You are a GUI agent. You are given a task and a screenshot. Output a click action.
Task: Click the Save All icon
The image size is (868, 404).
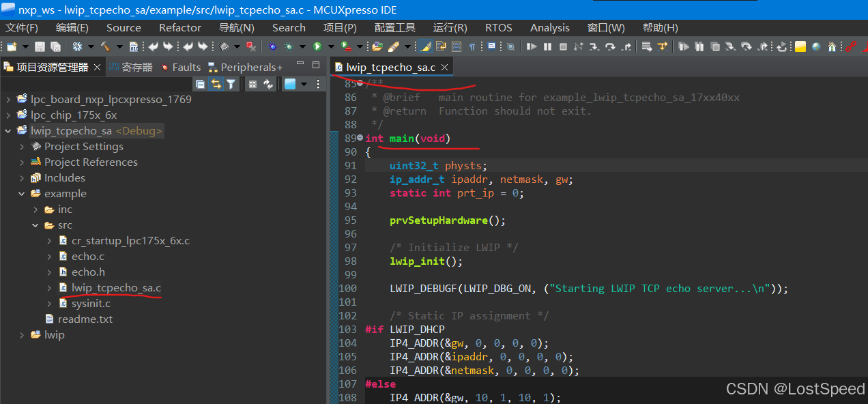click(x=55, y=46)
